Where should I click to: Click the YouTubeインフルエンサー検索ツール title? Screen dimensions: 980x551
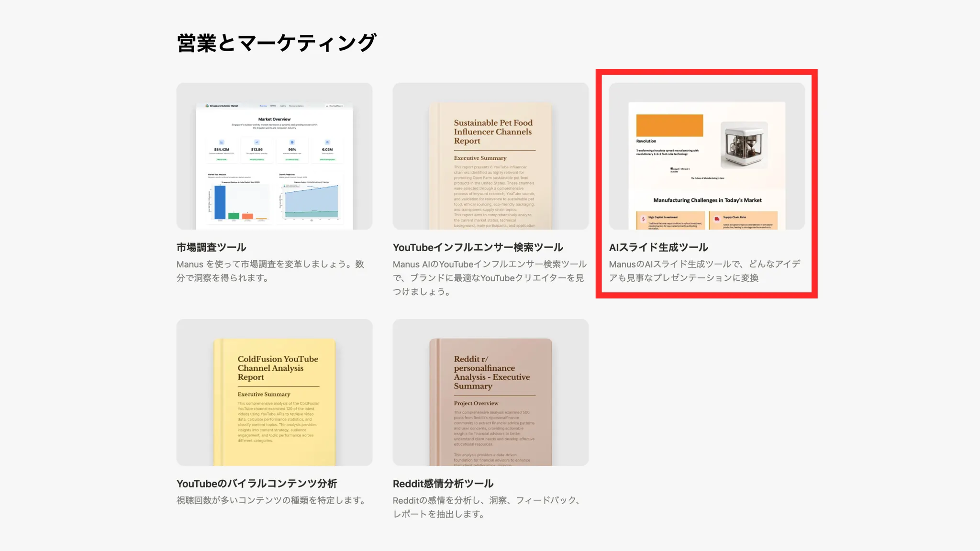(478, 247)
